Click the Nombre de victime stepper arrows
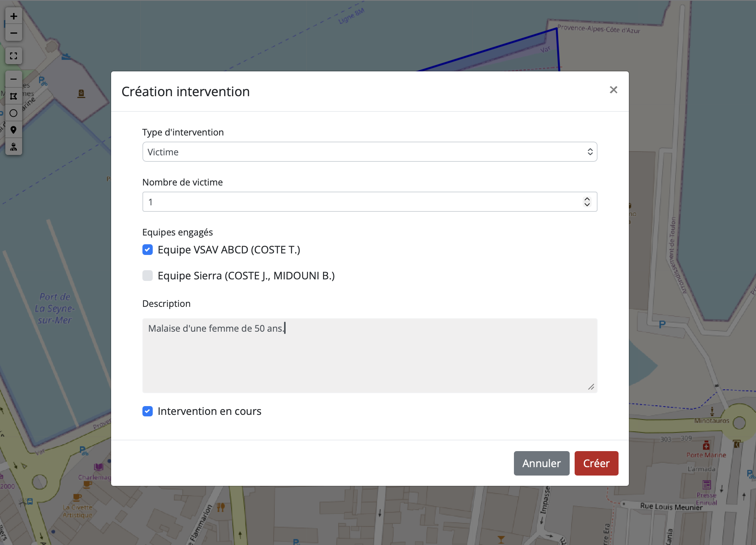Viewport: 756px width, 545px height. [587, 202]
